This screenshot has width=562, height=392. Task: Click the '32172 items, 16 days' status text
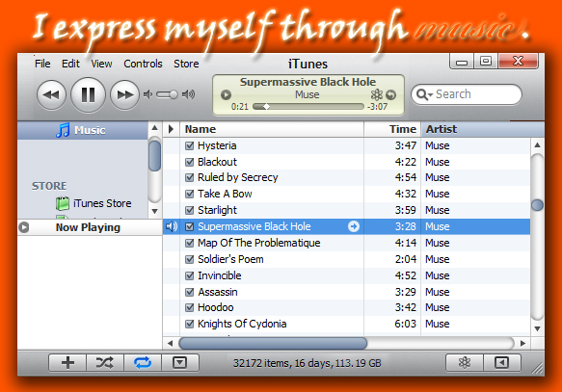[x=282, y=363]
